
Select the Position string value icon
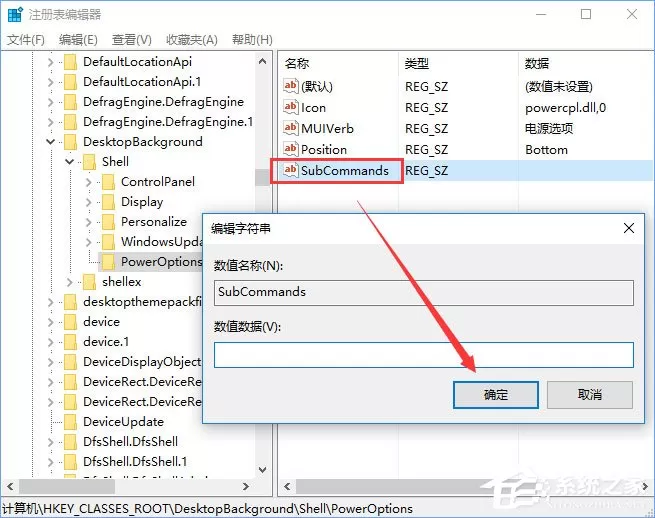pyautogui.click(x=290, y=149)
